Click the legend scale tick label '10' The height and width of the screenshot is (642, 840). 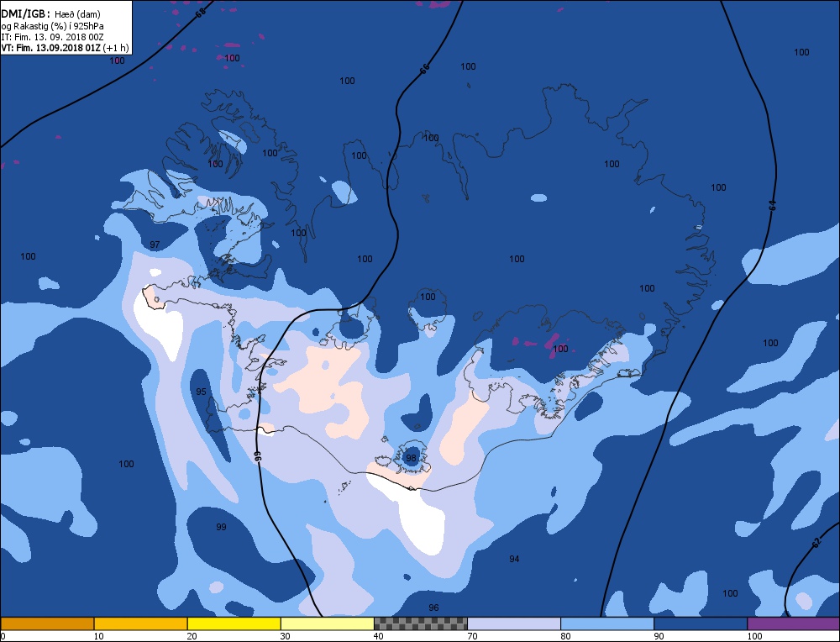[98, 636]
